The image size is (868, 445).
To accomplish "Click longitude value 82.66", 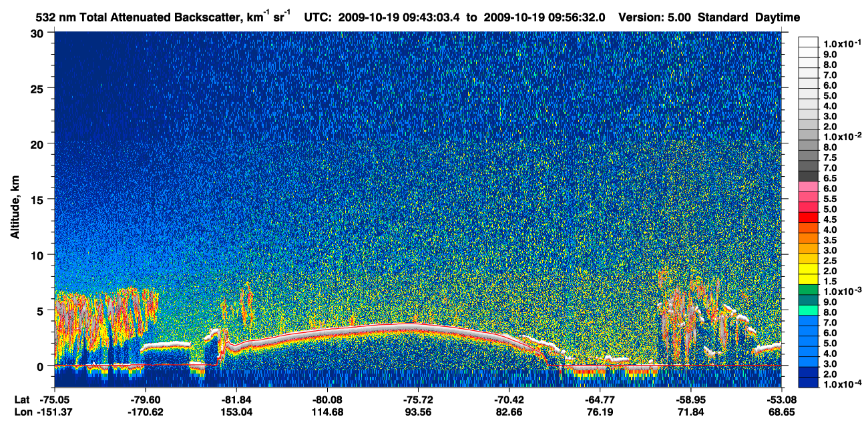I will point(509,412).
